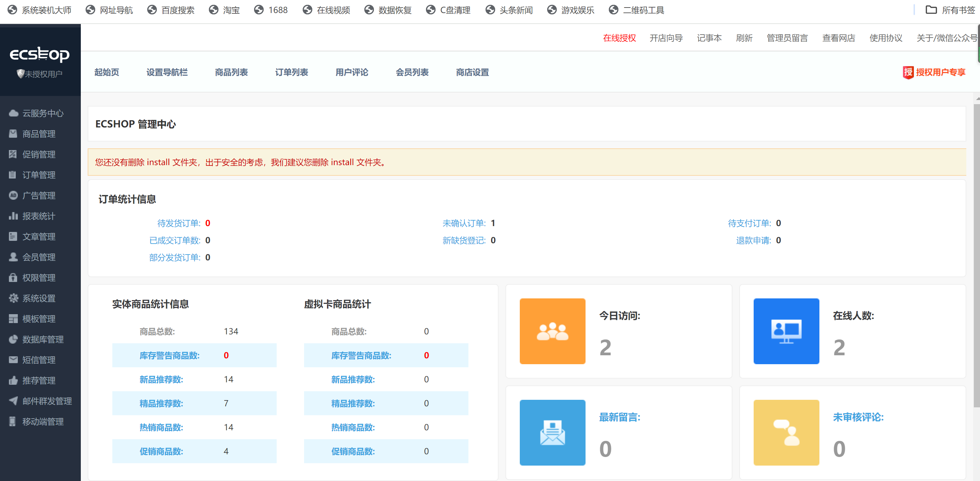980x481 pixels.
Task: Open the 查看网店 link
Action: click(839, 38)
